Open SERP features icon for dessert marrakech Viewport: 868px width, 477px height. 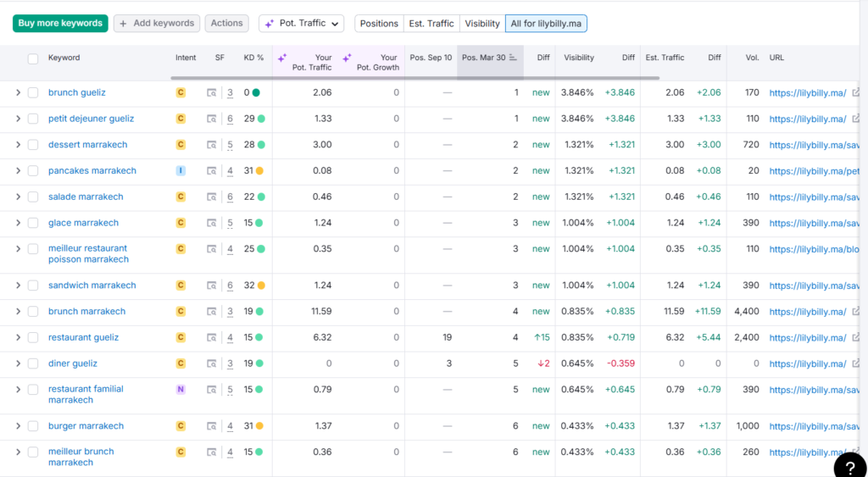[211, 145]
